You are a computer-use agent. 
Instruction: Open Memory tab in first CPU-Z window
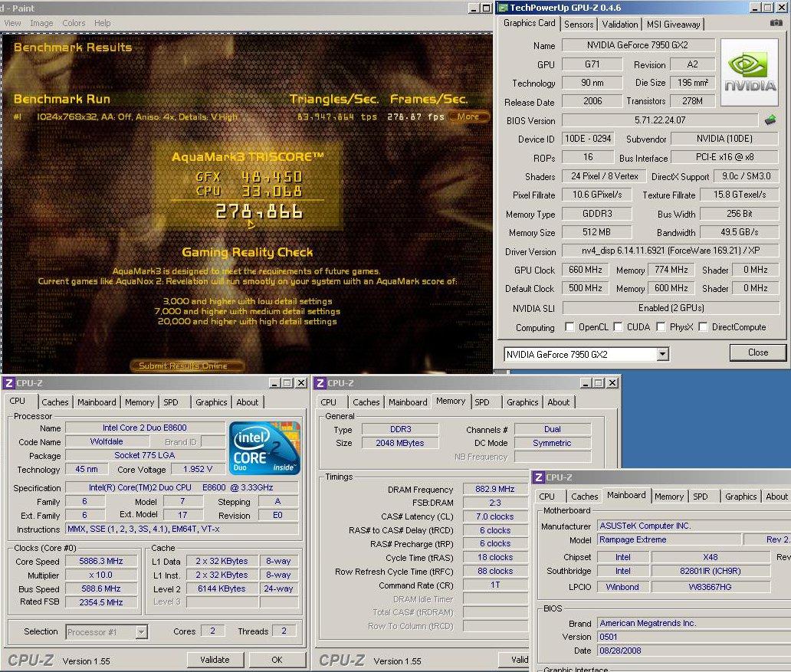pyautogui.click(x=139, y=402)
